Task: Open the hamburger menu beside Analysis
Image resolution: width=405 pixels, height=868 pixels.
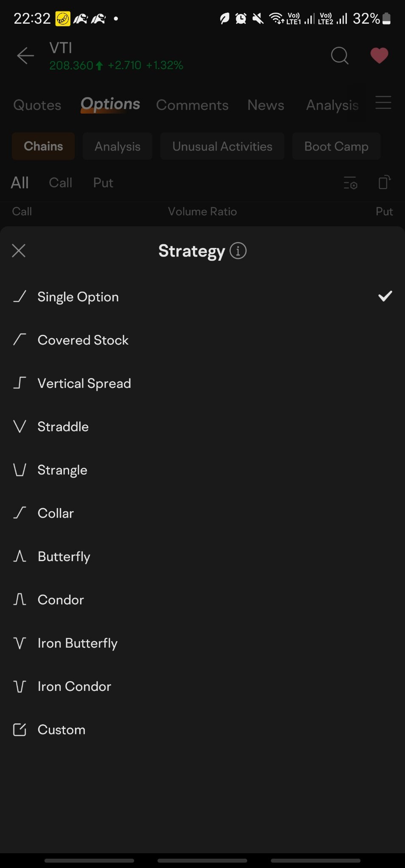Action: tap(383, 103)
